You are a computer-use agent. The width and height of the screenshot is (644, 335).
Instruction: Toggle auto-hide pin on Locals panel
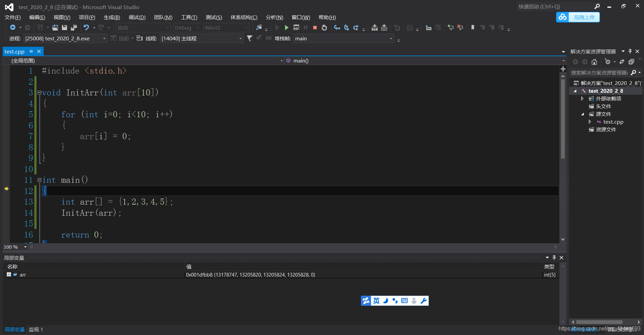(554, 258)
